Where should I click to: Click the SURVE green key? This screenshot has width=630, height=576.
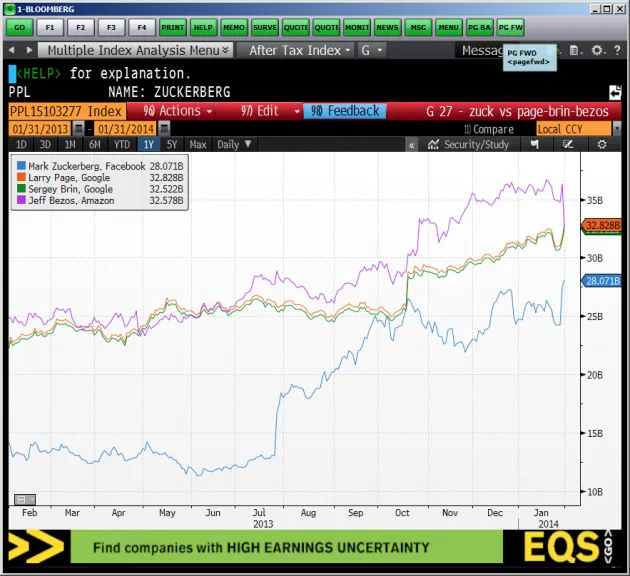[x=265, y=27]
